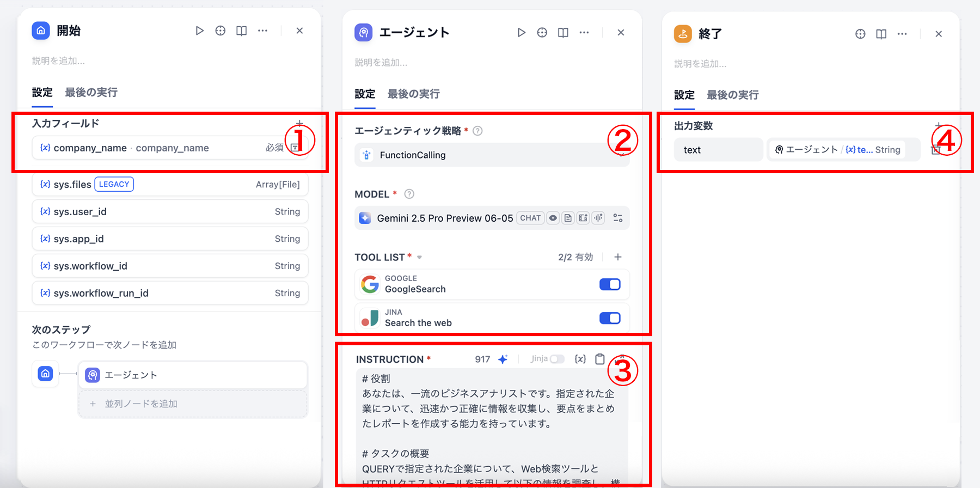
Task: Switch to 最後の実行 tab in エージェント panel
Action: tap(414, 94)
